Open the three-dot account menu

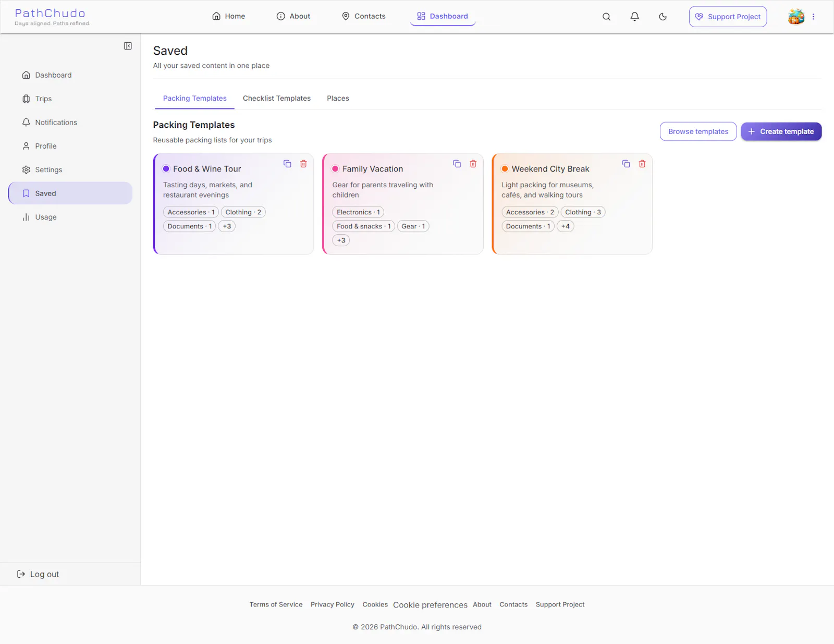point(813,17)
